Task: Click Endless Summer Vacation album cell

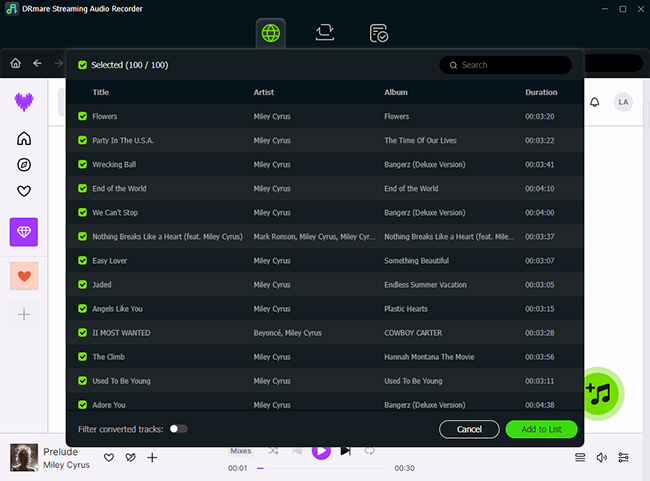Action: [x=425, y=284]
